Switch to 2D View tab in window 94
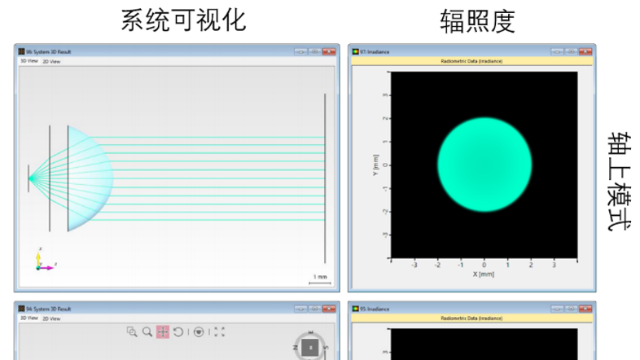This screenshot has height=360, width=640. tap(51, 319)
